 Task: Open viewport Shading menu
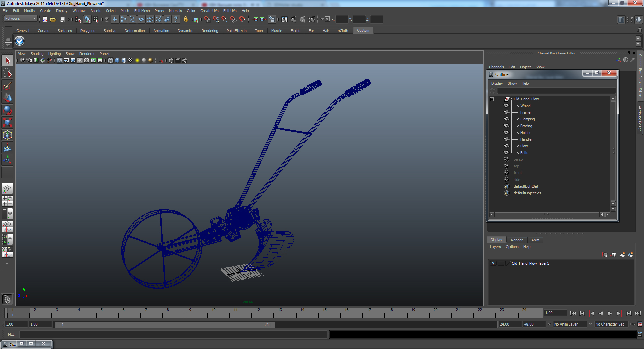coord(37,54)
